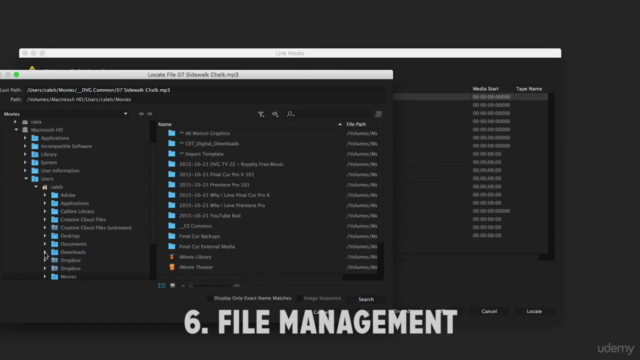640x360 pixels.
Task: Click Media Start column in Link Media
Action: (485, 89)
